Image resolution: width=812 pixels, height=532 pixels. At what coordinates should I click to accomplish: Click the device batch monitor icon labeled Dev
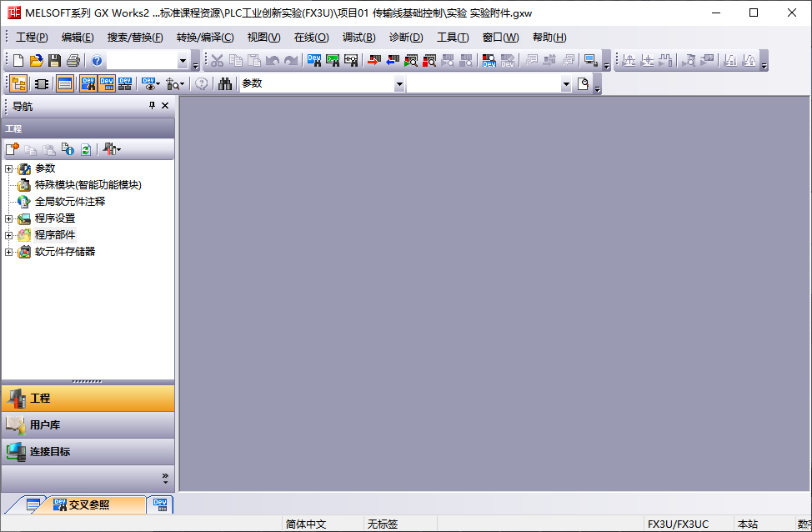click(489, 61)
